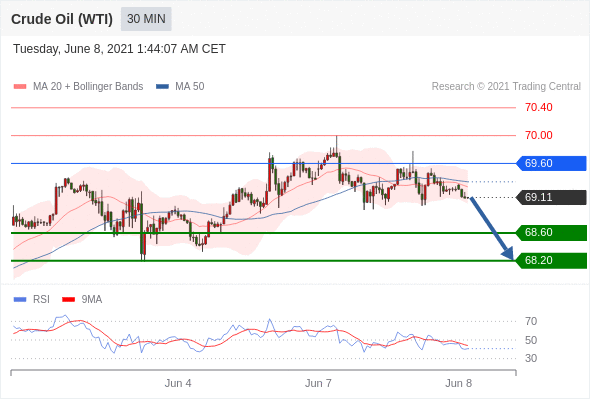Click the blue 69.60 pivot price tag
The height and width of the screenshot is (400, 590).
click(x=552, y=163)
